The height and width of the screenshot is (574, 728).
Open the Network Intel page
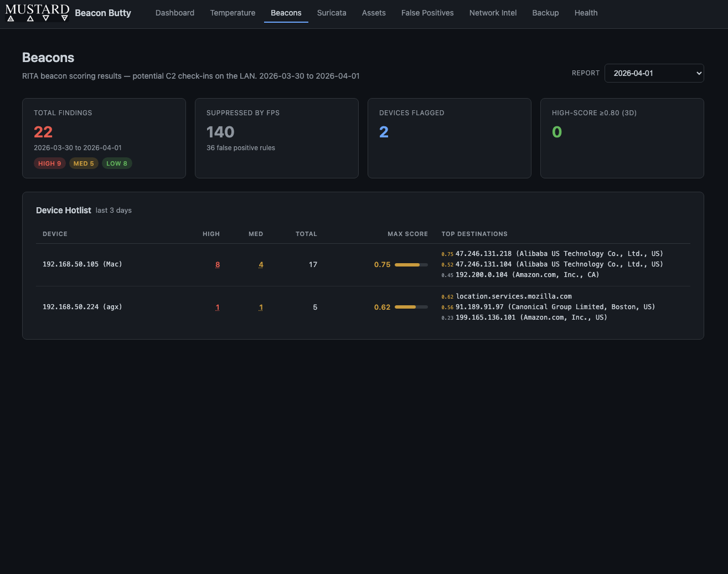(492, 13)
